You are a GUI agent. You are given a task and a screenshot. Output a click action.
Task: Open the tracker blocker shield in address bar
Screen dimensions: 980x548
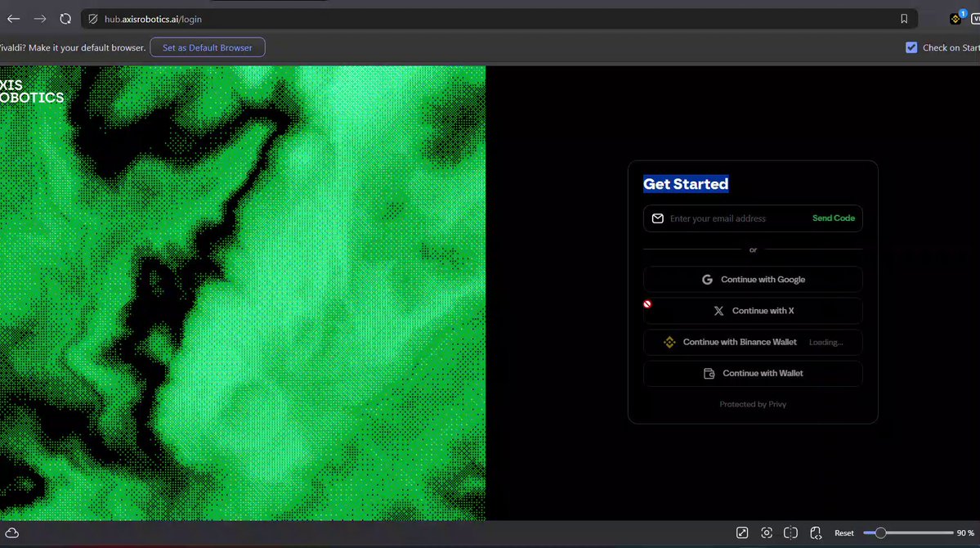pyautogui.click(x=93, y=20)
